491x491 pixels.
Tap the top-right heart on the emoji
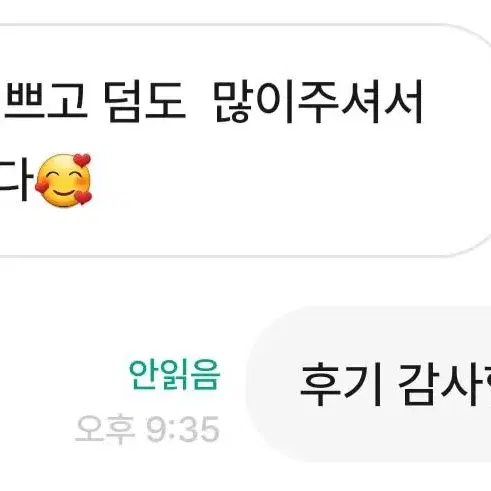pos(82,160)
